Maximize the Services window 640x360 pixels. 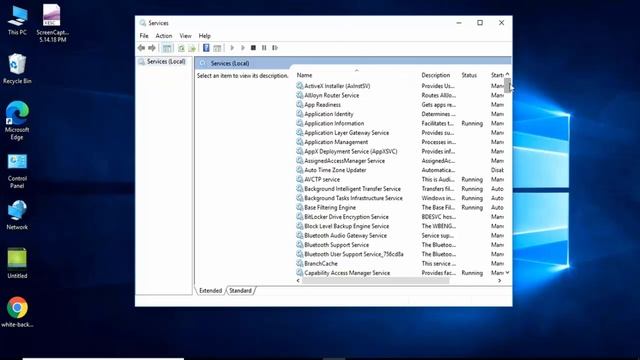pyautogui.click(x=480, y=23)
